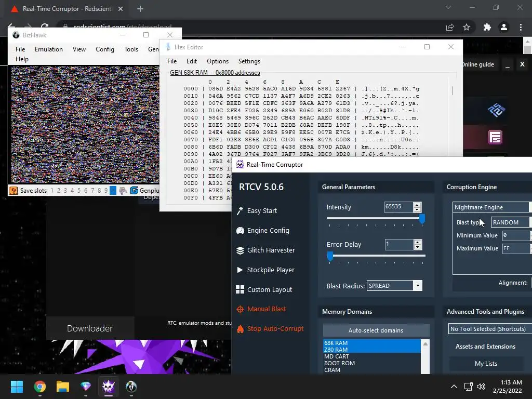532x399 pixels.
Task: Select BOOT ROM memory domain
Action: point(339,363)
